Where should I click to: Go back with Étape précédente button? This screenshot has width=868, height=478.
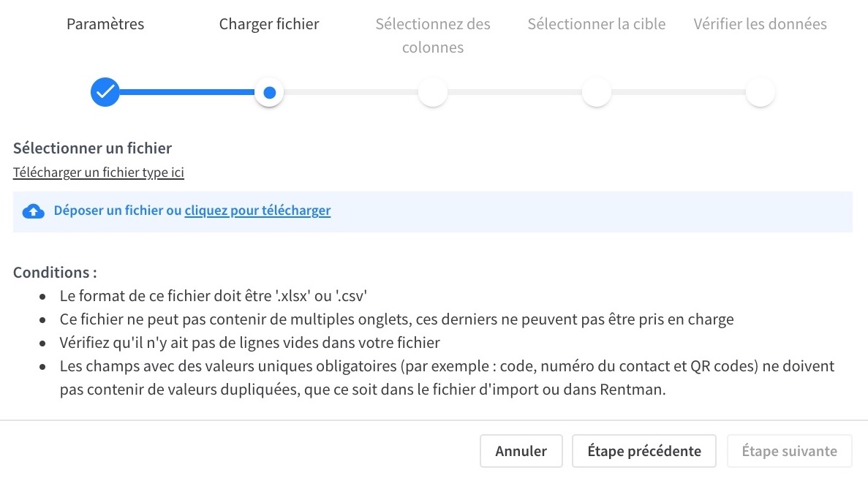(644, 451)
